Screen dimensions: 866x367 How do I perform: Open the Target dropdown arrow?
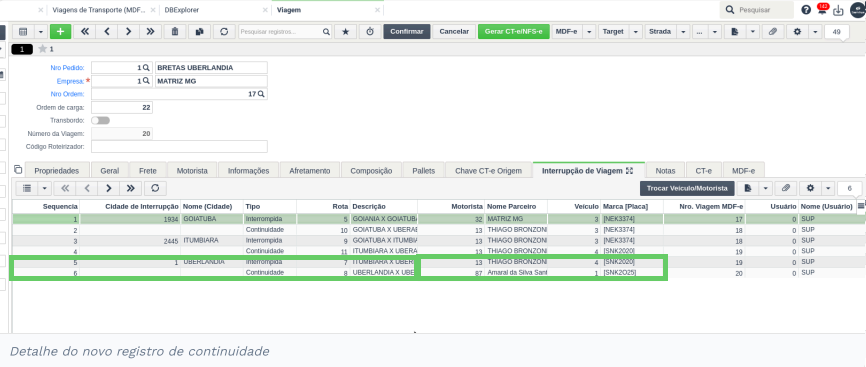636,32
